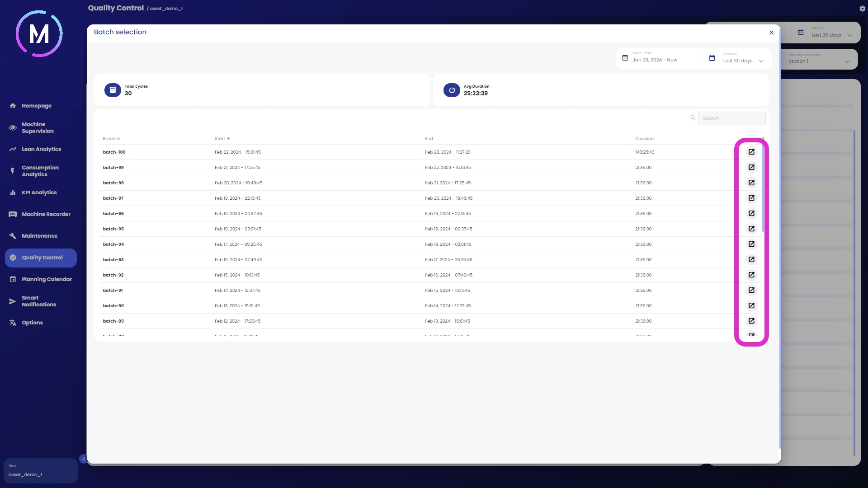
Task: Focus the Search input field
Action: 731,118
